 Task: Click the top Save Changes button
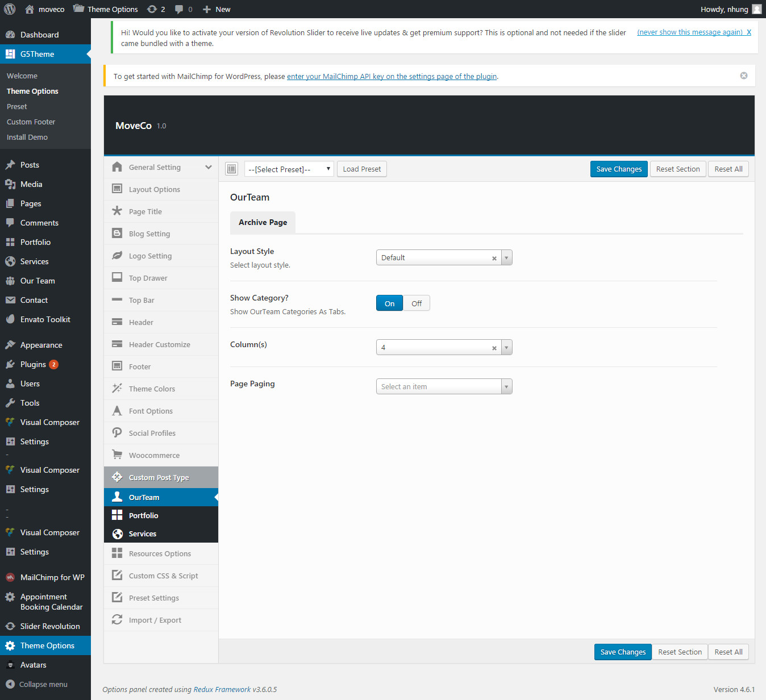tap(619, 169)
